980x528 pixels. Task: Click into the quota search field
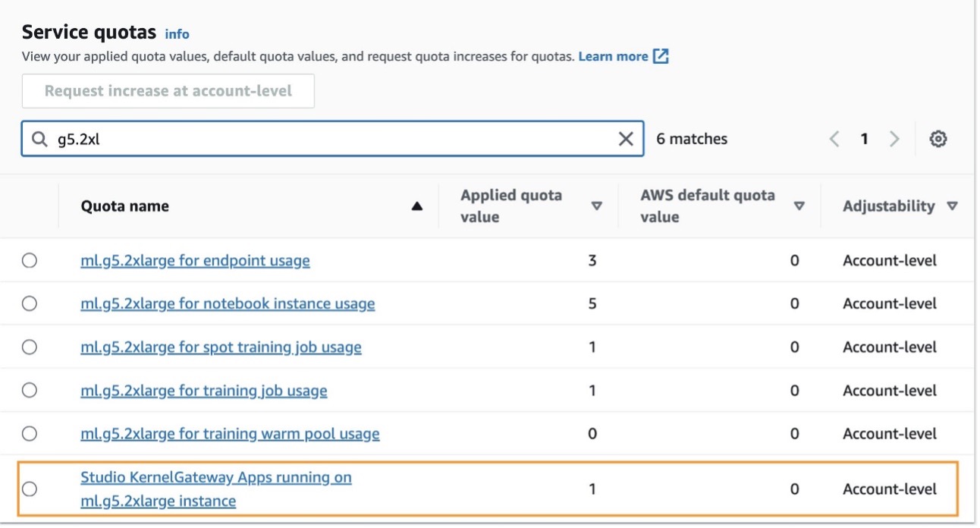point(332,139)
